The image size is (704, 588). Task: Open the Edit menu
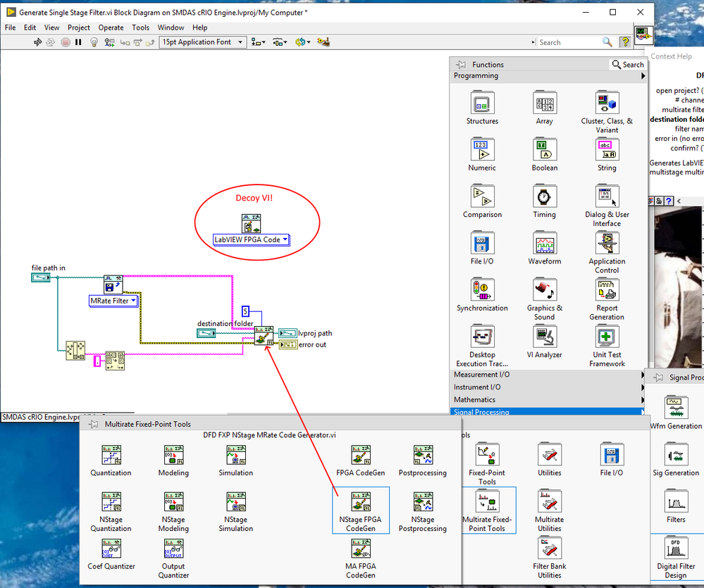pos(30,27)
